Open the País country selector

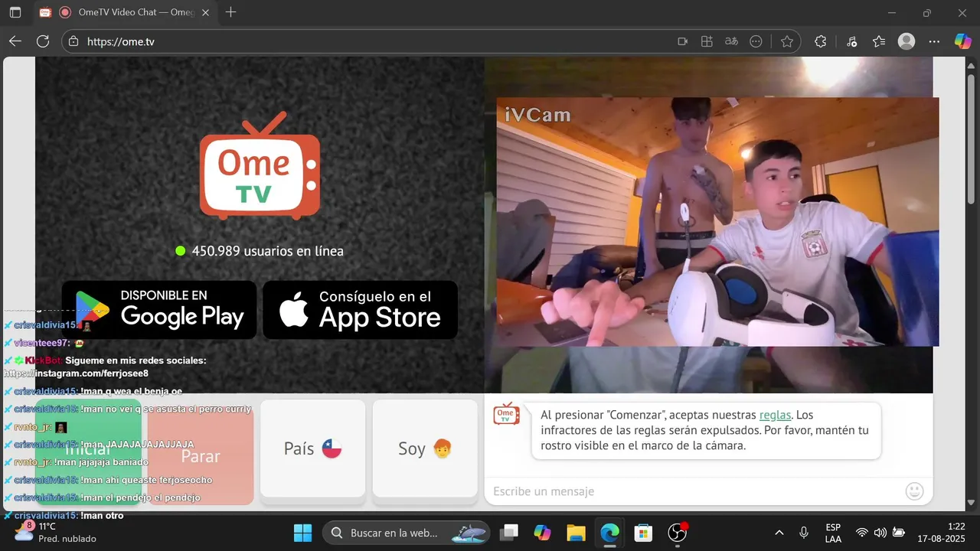point(313,448)
